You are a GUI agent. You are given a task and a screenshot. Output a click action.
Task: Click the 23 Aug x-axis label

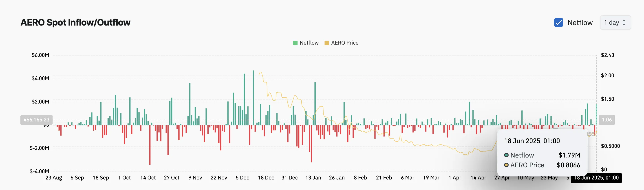[x=53, y=178]
